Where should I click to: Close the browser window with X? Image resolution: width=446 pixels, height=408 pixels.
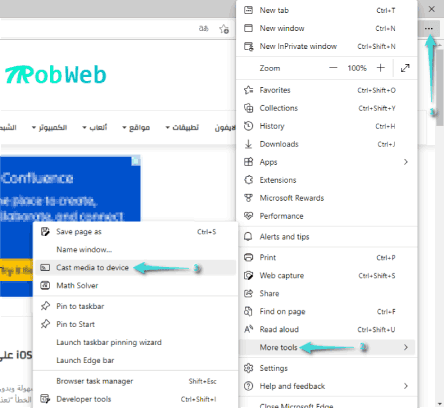pyautogui.click(x=432, y=9)
